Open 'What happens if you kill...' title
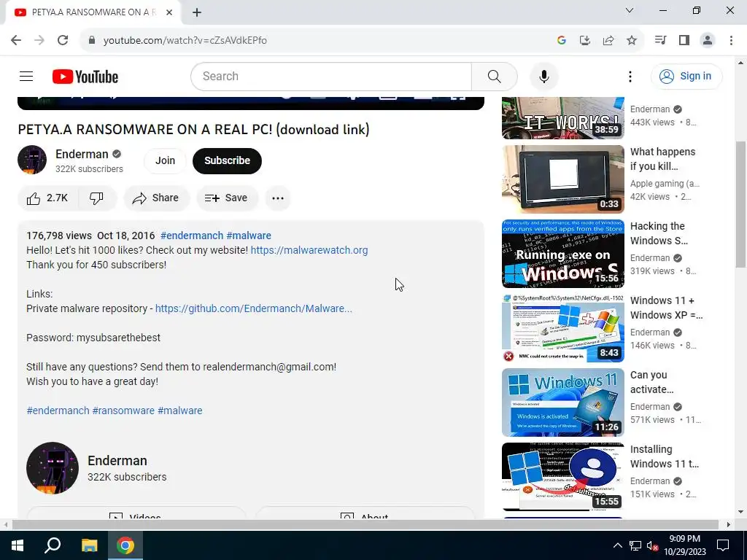The height and width of the screenshot is (560, 747). (662, 159)
